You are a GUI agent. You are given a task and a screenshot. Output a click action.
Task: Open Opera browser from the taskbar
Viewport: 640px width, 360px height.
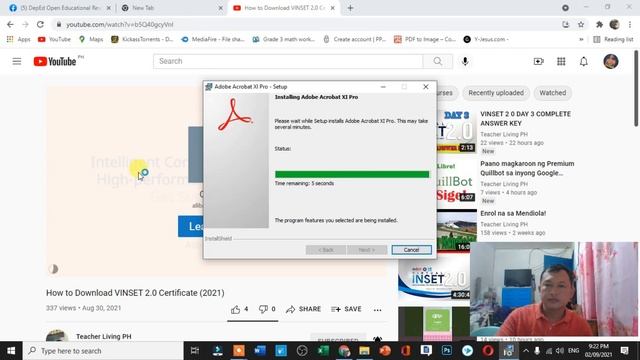488,351
